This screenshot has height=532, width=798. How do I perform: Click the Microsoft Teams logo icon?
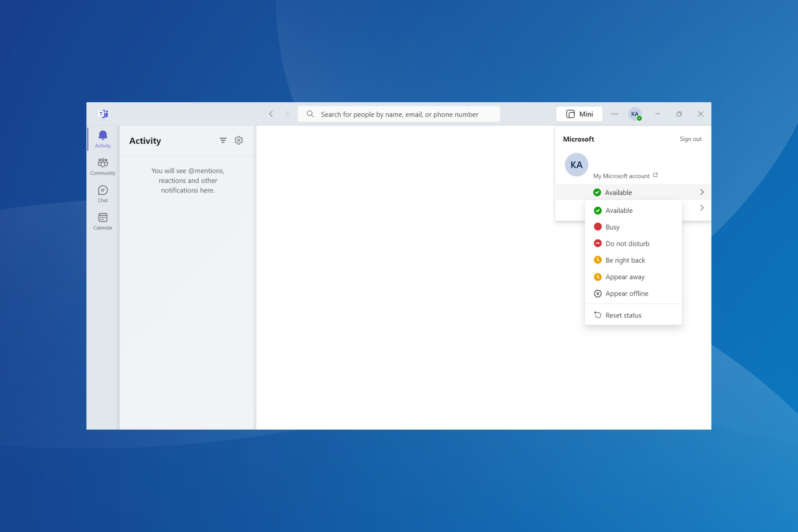pyautogui.click(x=103, y=114)
